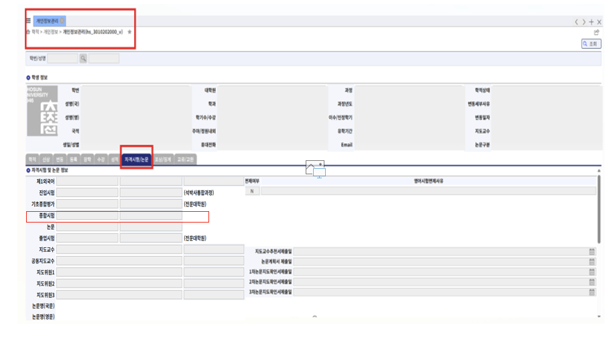
Task: Open calendar for 1차논문지도확인서제출일
Action: (x=592, y=271)
